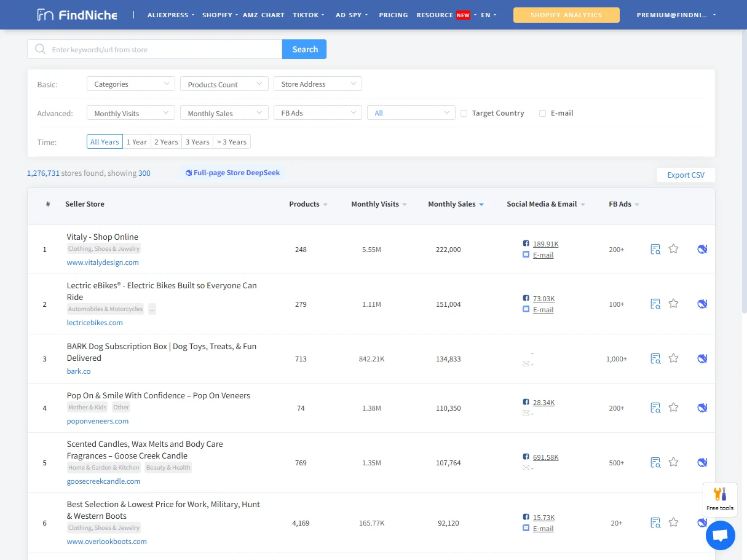Open the Store Address dropdown
Image resolution: width=747 pixels, height=560 pixels.
pos(318,84)
